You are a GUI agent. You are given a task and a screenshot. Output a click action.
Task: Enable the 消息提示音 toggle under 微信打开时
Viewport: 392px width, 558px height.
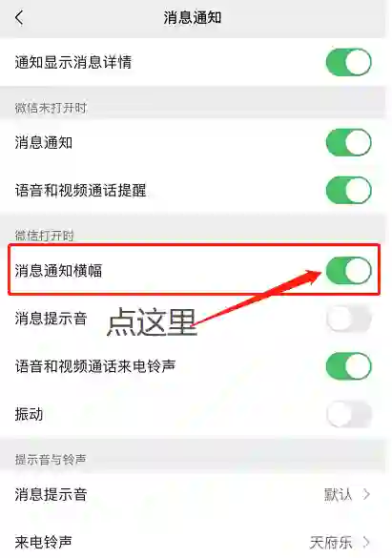point(348,319)
